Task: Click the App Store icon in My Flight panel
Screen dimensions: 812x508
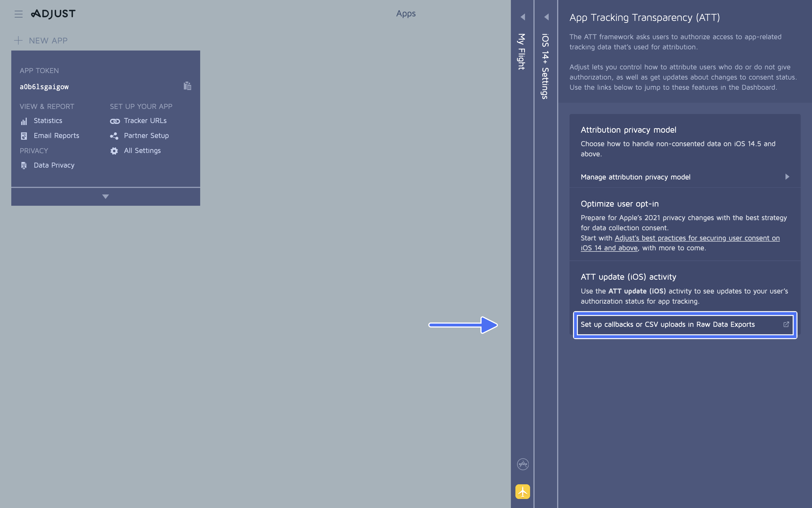Action: pos(523,464)
